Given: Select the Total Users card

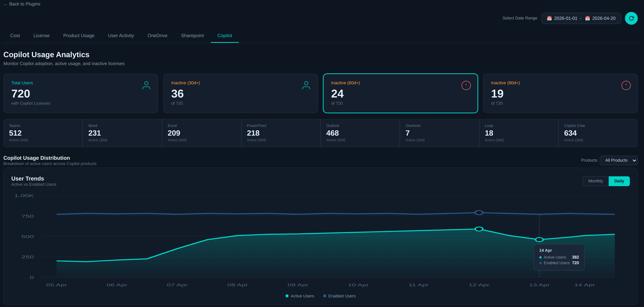Looking at the screenshot, I should [x=81, y=93].
